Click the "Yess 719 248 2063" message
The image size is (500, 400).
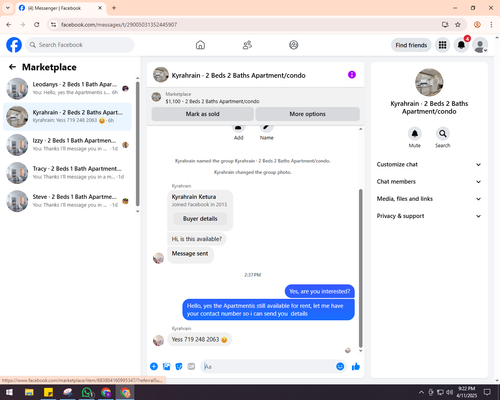[x=199, y=339]
